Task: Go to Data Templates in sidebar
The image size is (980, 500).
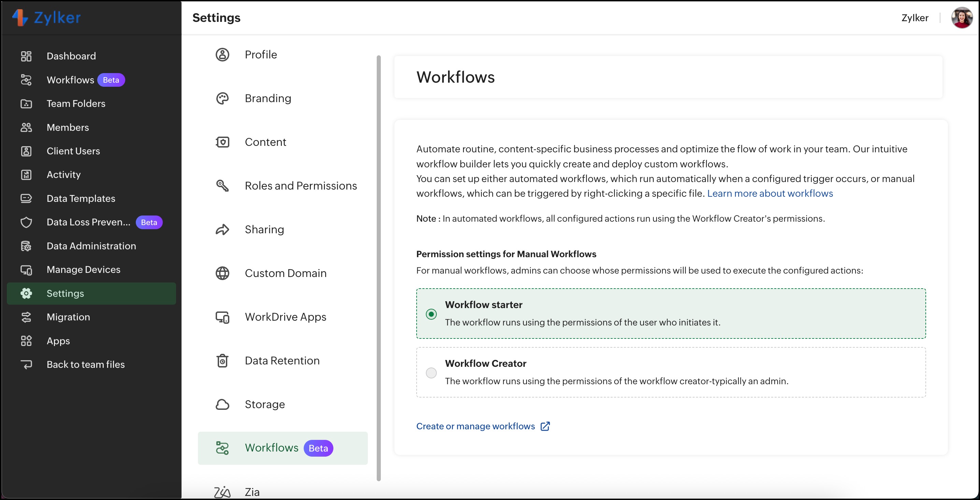Action: 81,199
